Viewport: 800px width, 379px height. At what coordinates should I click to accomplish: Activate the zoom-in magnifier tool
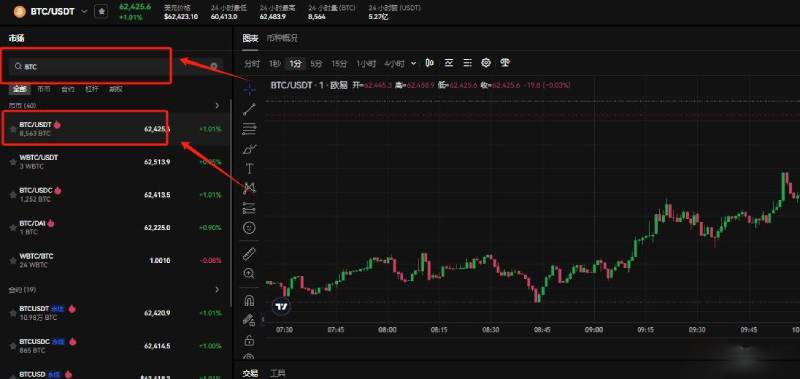[249, 273]
